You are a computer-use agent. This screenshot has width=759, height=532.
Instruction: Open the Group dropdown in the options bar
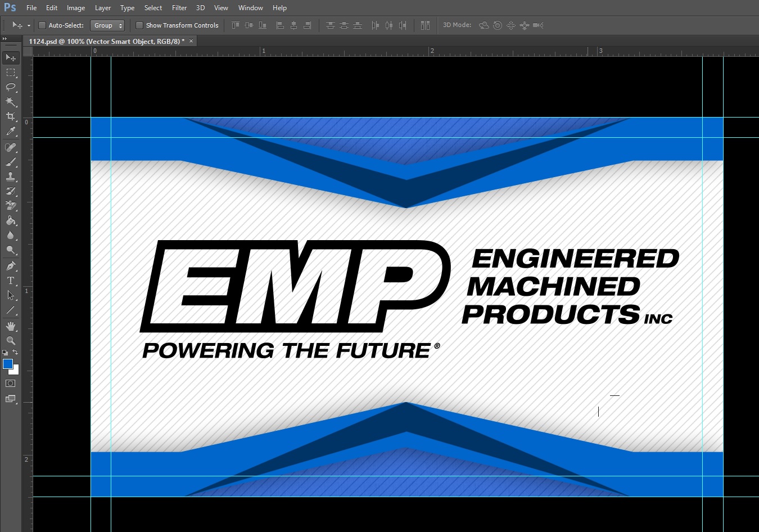tap(107, 25)
